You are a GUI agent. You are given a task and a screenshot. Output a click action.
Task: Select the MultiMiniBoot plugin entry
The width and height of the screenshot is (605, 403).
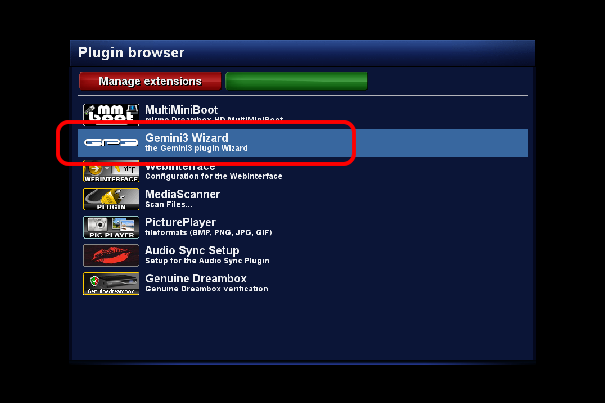303,115
